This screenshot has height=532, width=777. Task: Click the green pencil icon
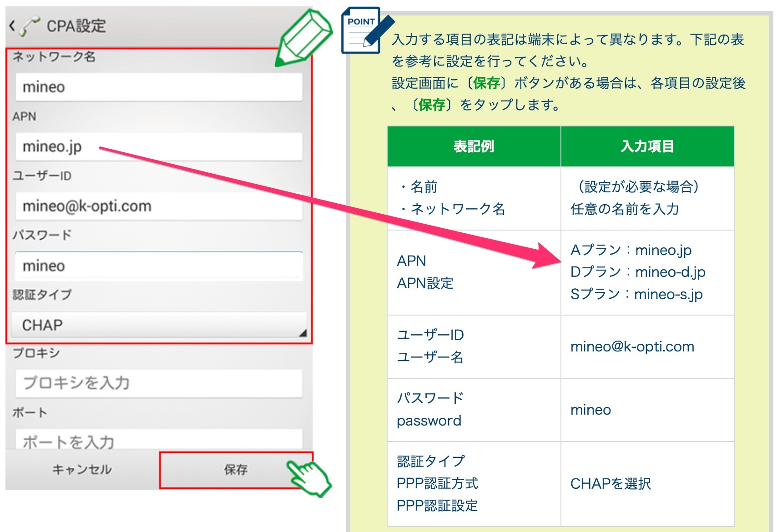(303, 39)
